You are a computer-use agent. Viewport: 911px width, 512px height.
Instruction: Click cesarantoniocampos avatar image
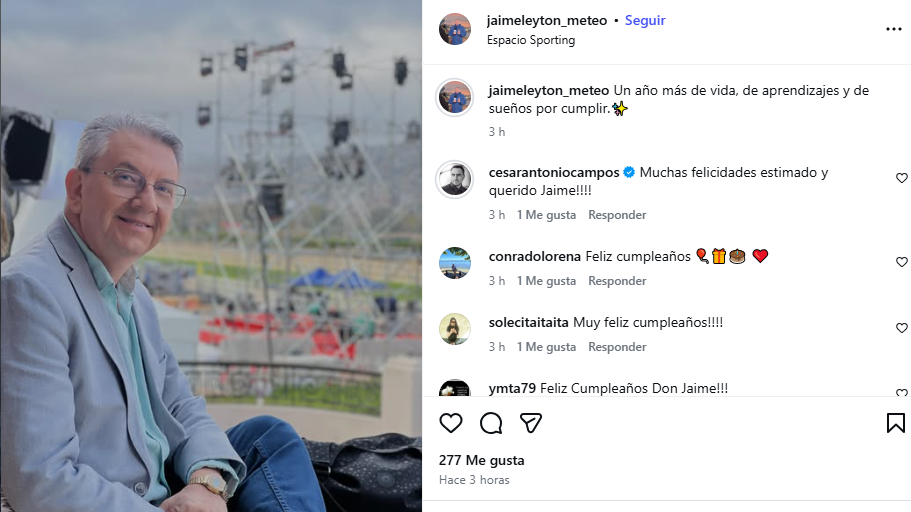pyautogui.click(x=455, y=180)
